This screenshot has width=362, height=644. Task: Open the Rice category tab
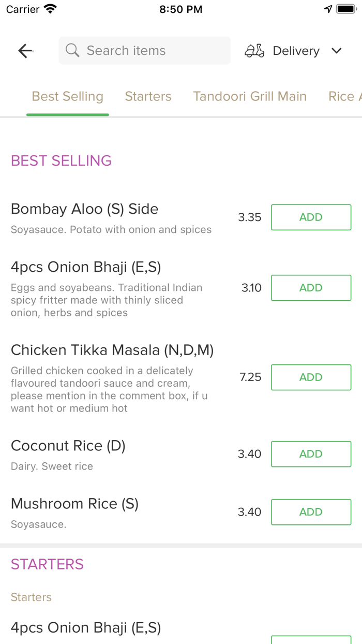click(343, 96)
